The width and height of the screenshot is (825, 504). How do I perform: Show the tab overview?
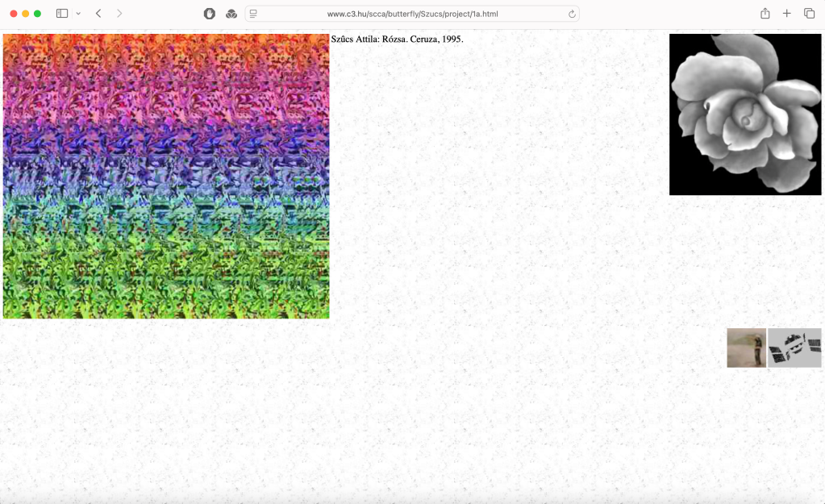pyautogui.click(x=809, y=14)
